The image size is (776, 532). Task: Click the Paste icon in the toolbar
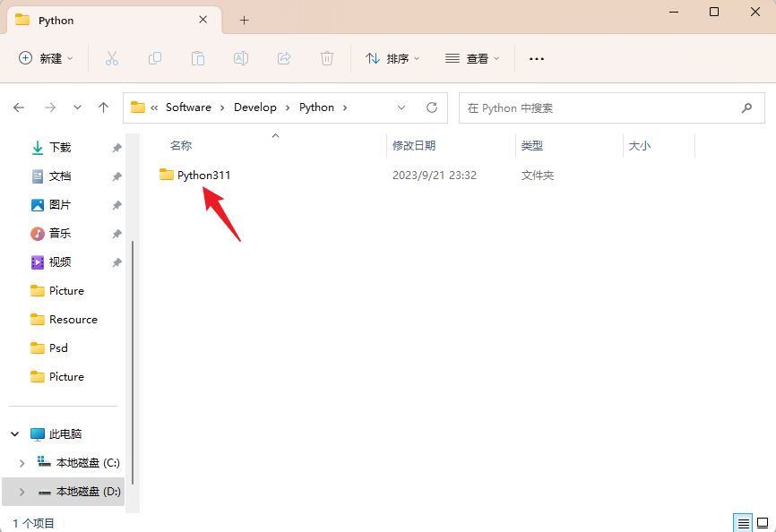click(197, 57)
